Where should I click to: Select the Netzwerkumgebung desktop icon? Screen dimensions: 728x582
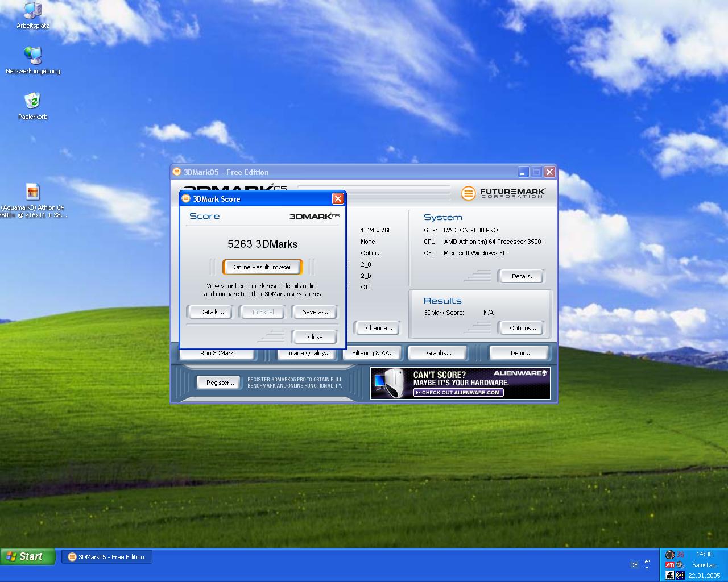(33, 60)
